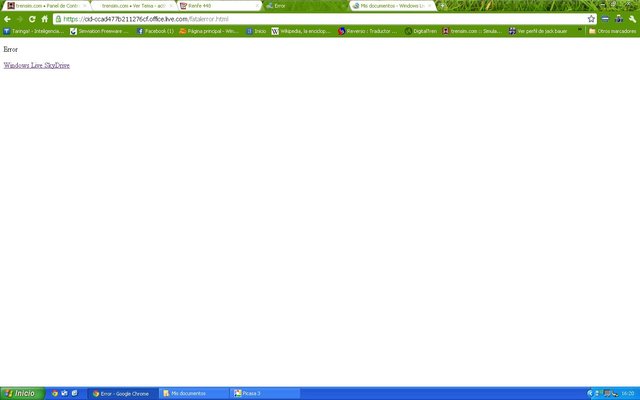Close the Renfe 440 tab

point(257,6)
